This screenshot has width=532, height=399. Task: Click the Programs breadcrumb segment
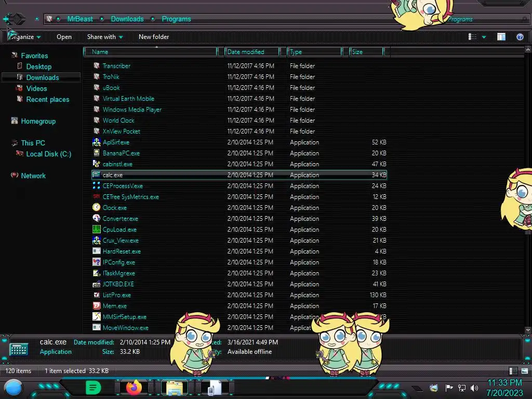(177, 19)
